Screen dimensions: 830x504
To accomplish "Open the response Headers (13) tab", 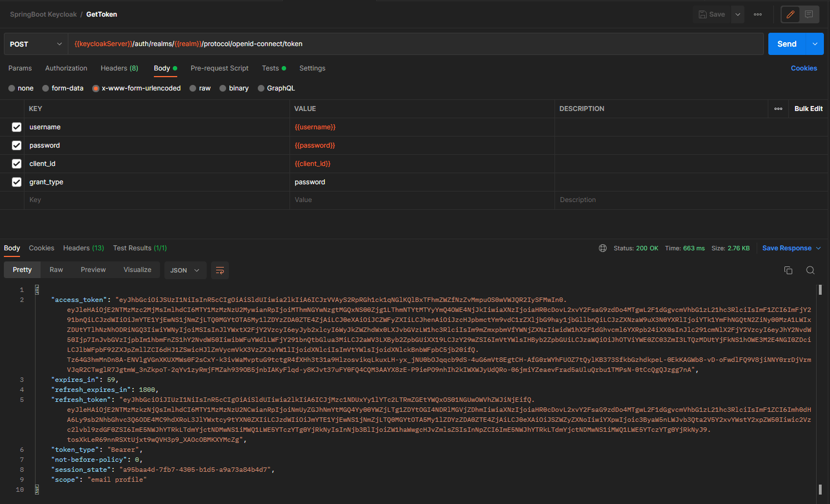I will [x=83, y=248].
